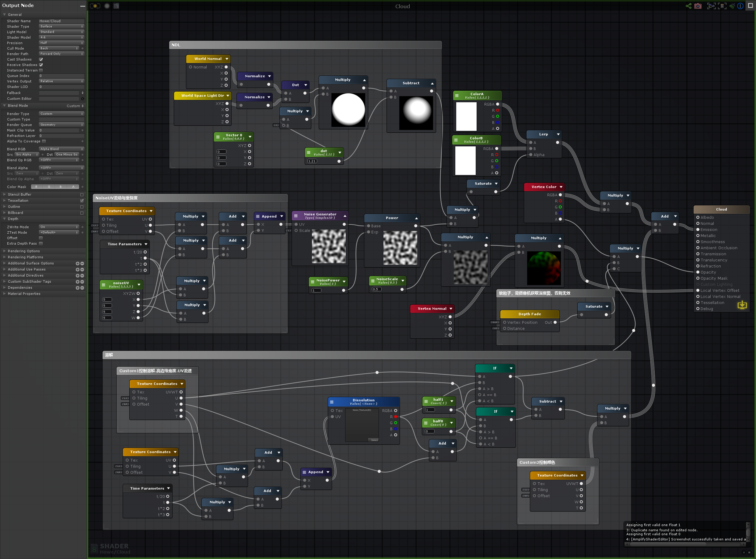Focus view on the output node icon

tap(722, 6)
